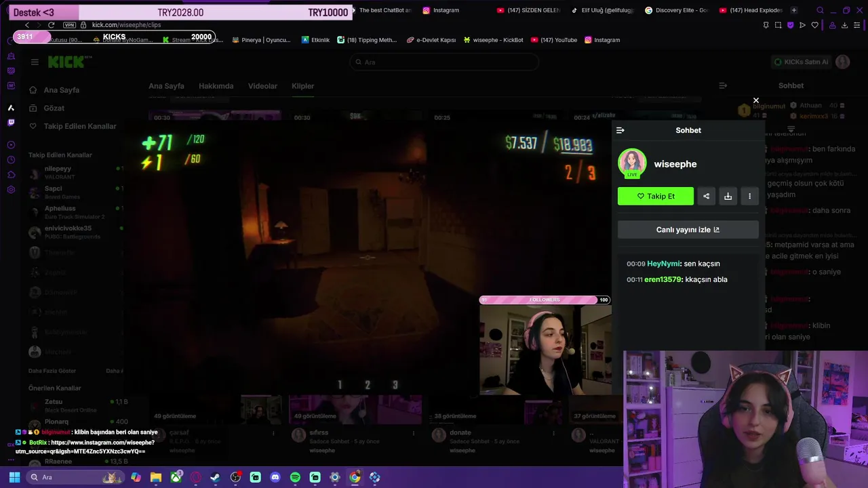Switch to the Elif Uluğ TikTok browser tab

(x=602, y=10)
